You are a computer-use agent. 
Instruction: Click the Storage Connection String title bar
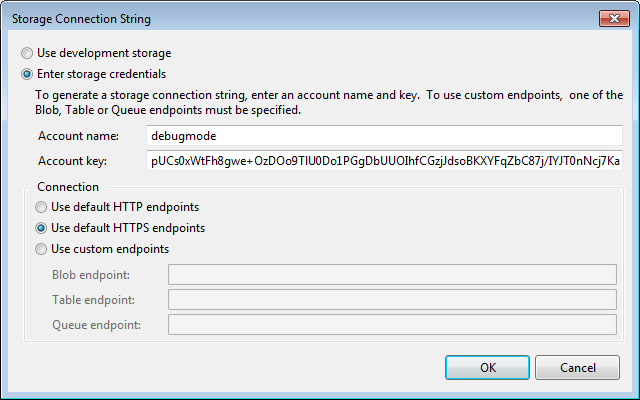[x=300, y=18]
